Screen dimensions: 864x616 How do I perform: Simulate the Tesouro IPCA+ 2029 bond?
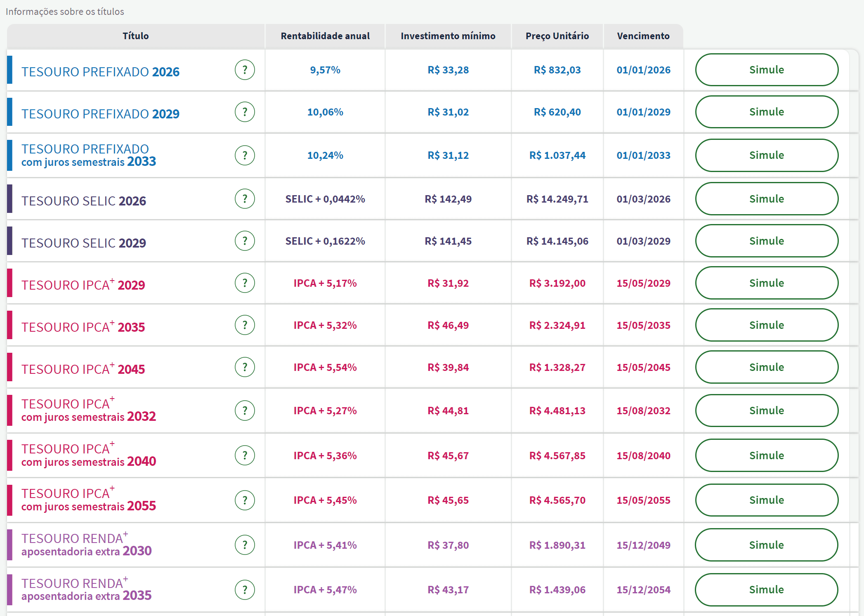click(767, 283)
